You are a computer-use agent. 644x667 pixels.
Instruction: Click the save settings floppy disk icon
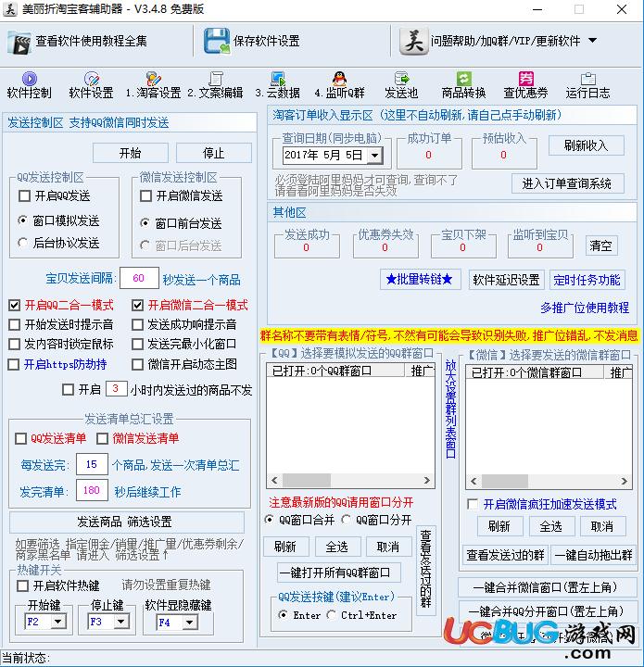217,41
